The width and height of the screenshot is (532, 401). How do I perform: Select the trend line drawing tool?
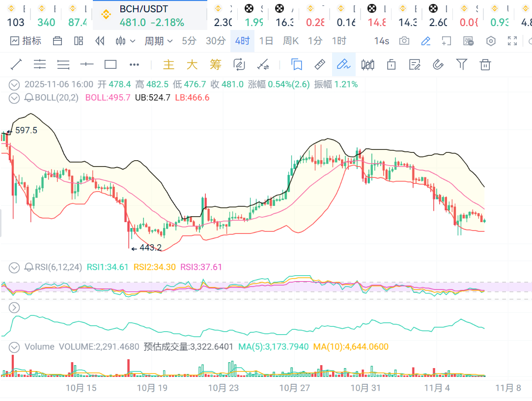click(16, 64)
